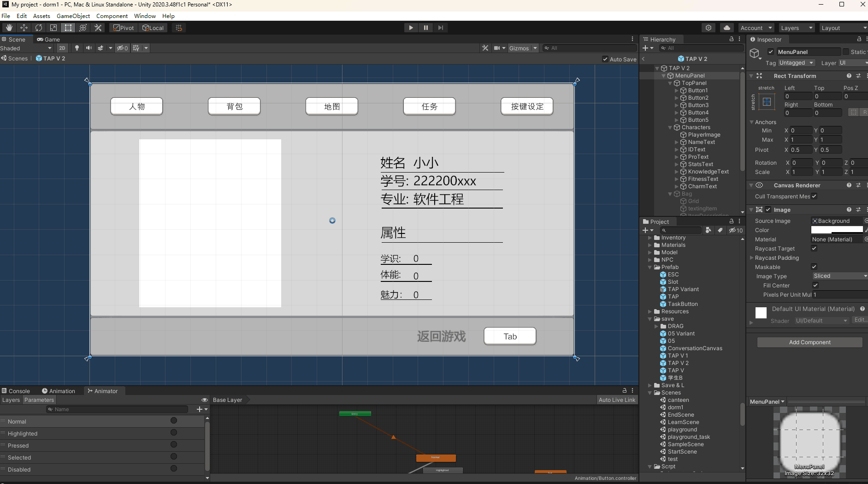This screenshot has width=868, height=484.
Task: Select the Rotate tool
Action: (39, 28)
